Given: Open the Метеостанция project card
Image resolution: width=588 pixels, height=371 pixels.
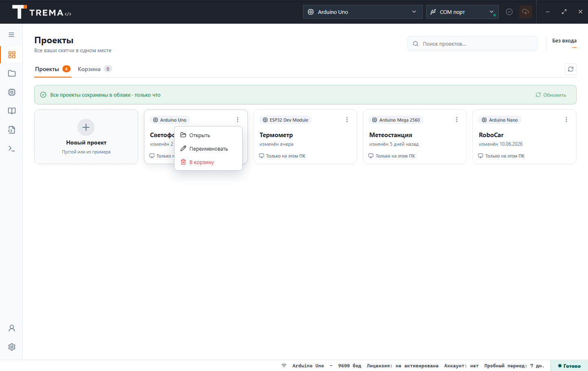Looking at the screenshot, I should point(415,137).
